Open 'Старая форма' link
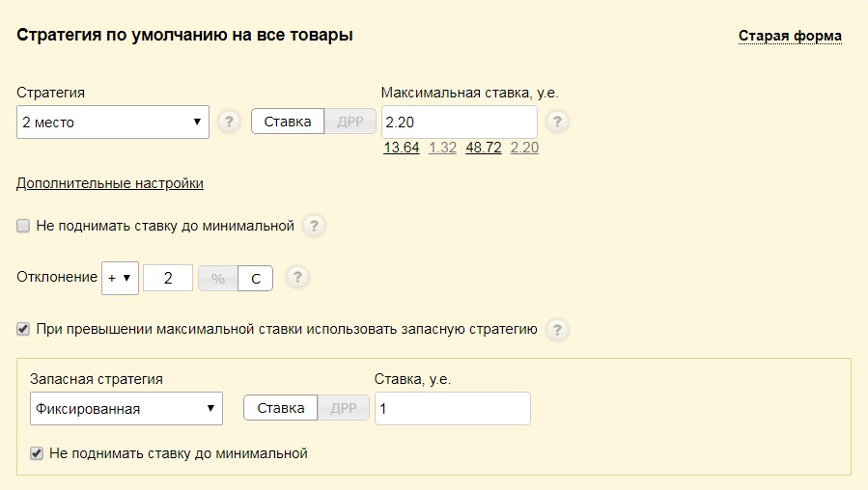This screenshot has width=868, height=490. pyautogui.click(x=790, y=37)
